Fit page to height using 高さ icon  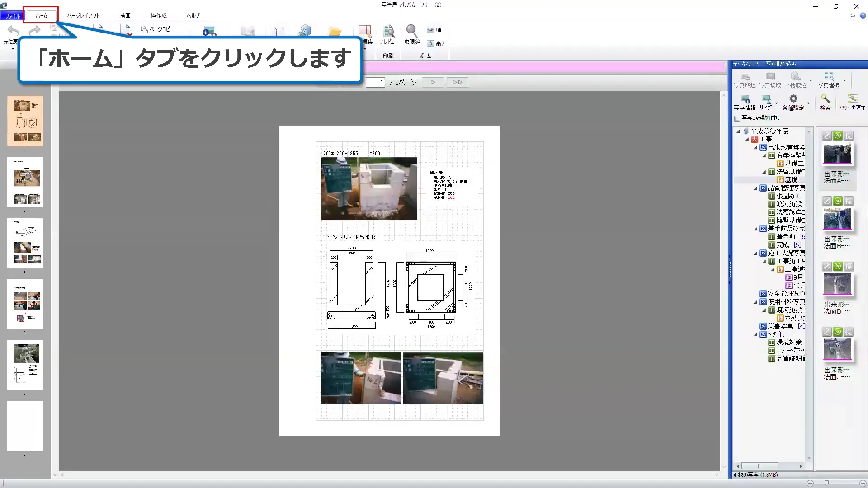(x=434, y=43)
